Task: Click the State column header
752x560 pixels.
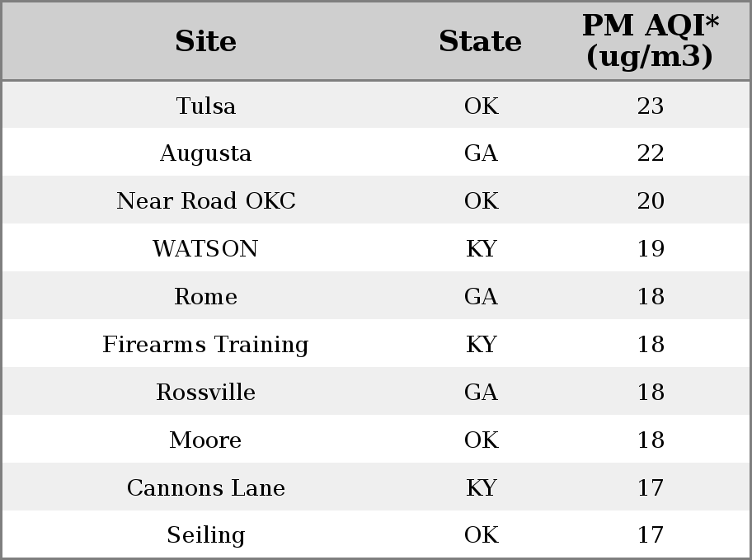Action: (x=481, y=41)
